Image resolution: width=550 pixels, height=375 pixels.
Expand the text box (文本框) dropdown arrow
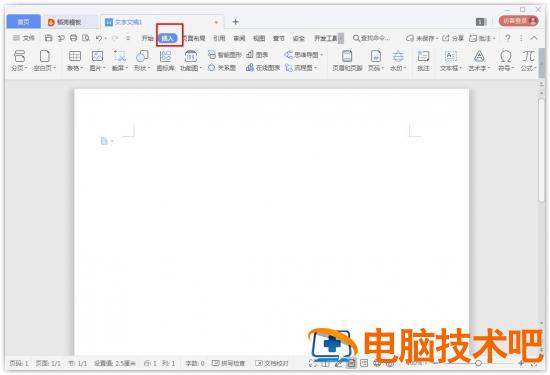[x=460, y=68]
